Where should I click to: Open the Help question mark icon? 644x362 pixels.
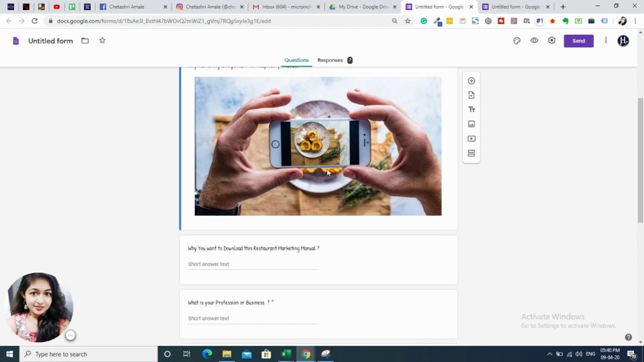click(628, 337)
